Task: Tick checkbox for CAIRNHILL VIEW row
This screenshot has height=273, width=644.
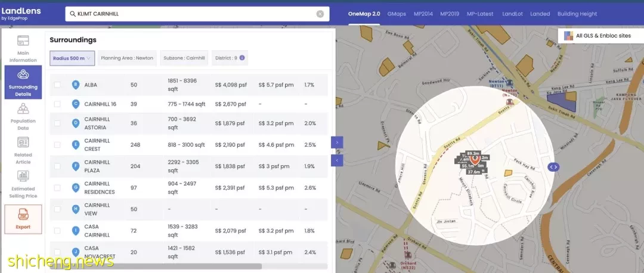Action: pos(57,209)
